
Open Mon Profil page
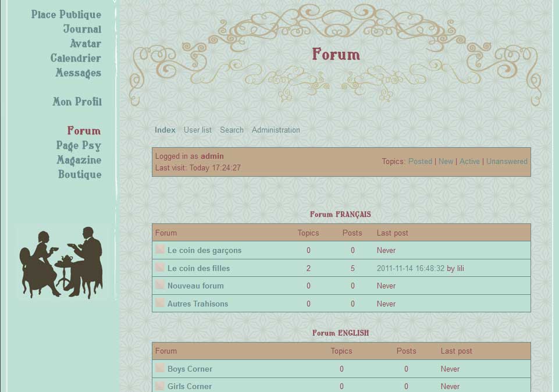(77, 102)
